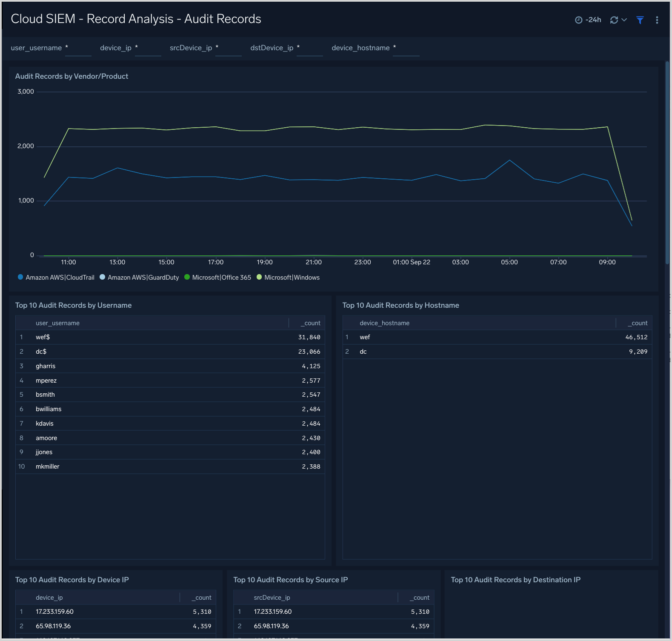Open the three-dot more options menu
This screenshot has width=672, height=641.
point(657,20)
